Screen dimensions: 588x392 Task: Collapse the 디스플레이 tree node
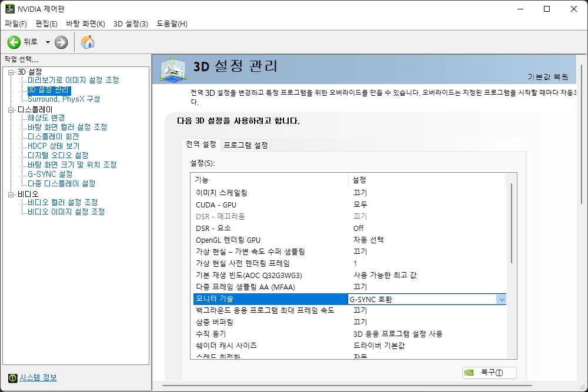pyautogui.click(x=11, y=110)
